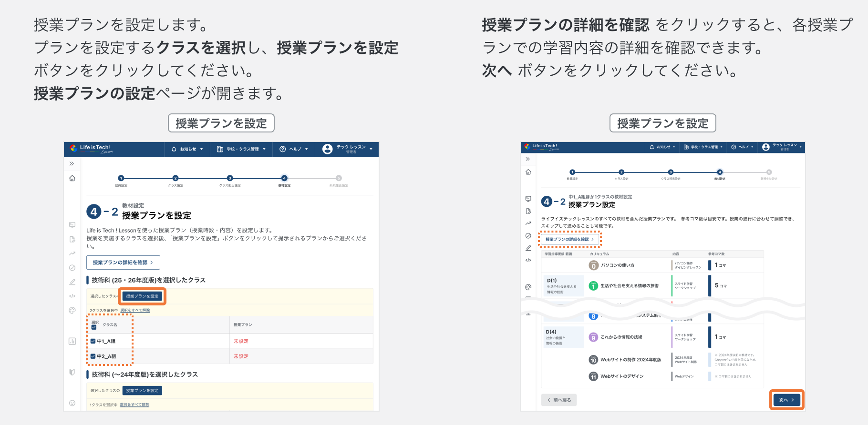Click chapter 10 Webサイトの制作 2024年度版
868x425 pixels.
[x=652, y=360]
